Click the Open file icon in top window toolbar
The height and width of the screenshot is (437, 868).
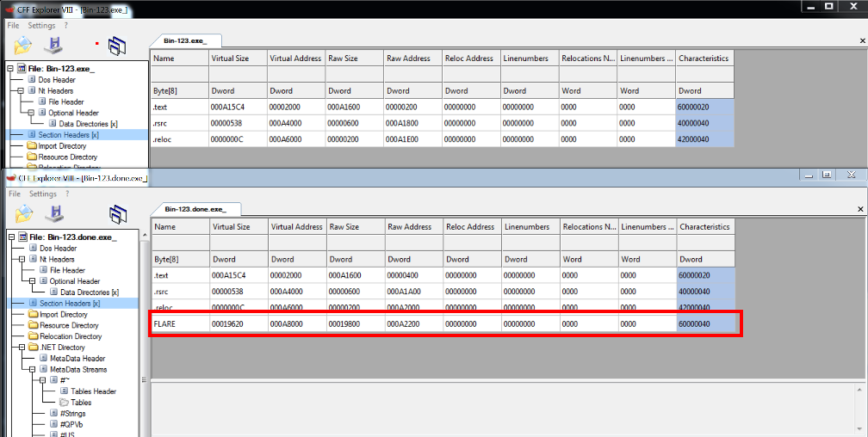pos(22,45)
